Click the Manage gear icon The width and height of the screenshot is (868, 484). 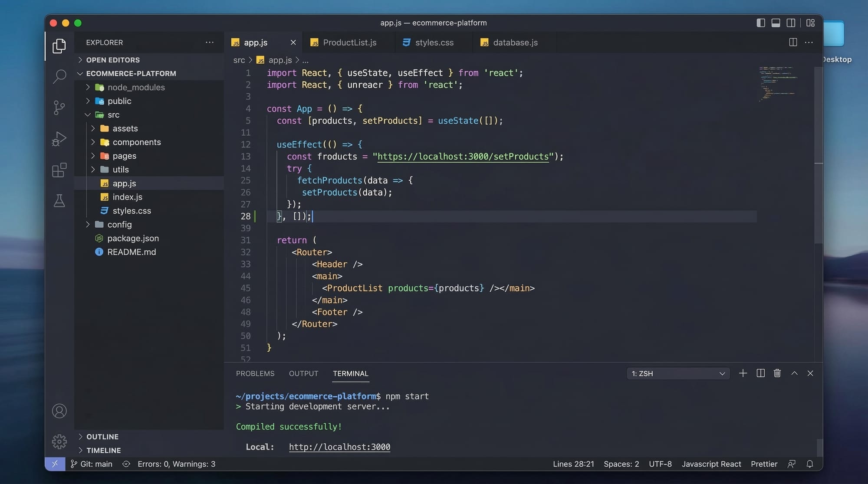(x=59, y=441)
